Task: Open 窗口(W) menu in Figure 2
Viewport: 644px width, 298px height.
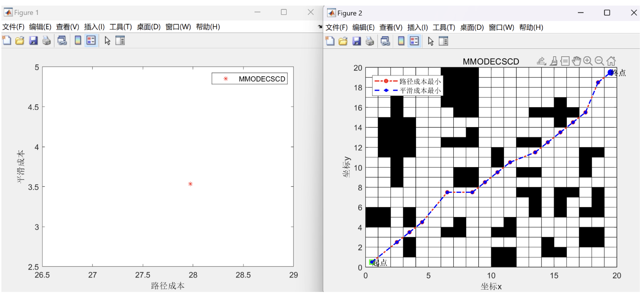Action: (x=502, y=27)
